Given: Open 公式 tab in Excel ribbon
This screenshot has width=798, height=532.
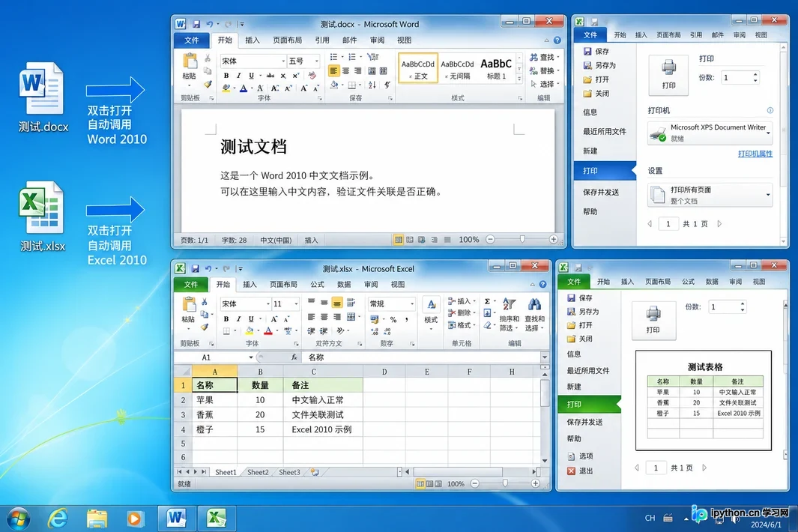Looking at the screenshot, I should [x=317, y=284].
